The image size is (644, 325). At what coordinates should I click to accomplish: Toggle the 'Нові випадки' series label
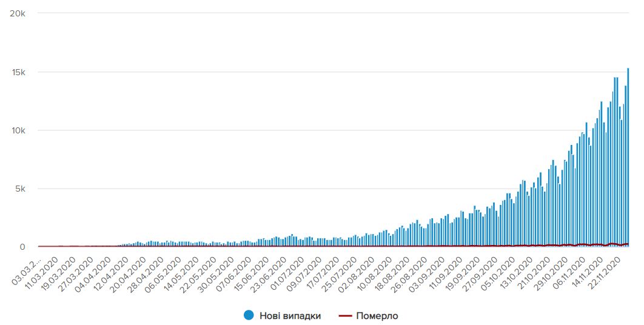290,315
